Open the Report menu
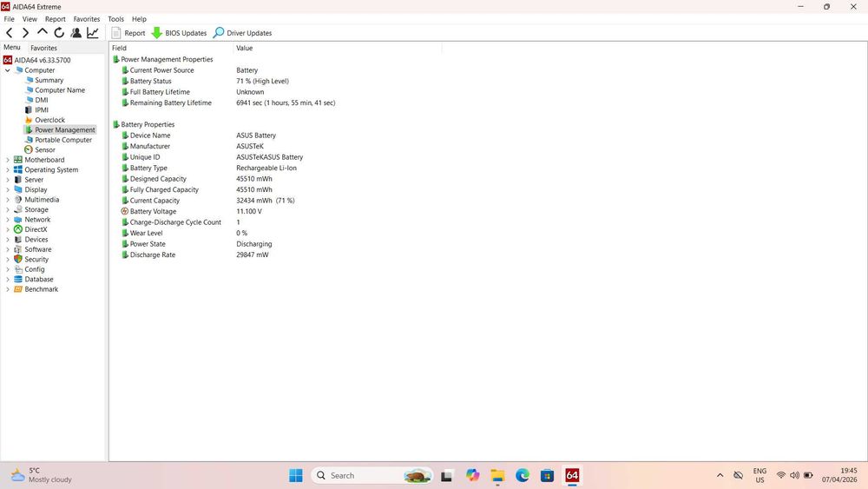This screenshot has width=868, height=489. [x=56, y=19]
